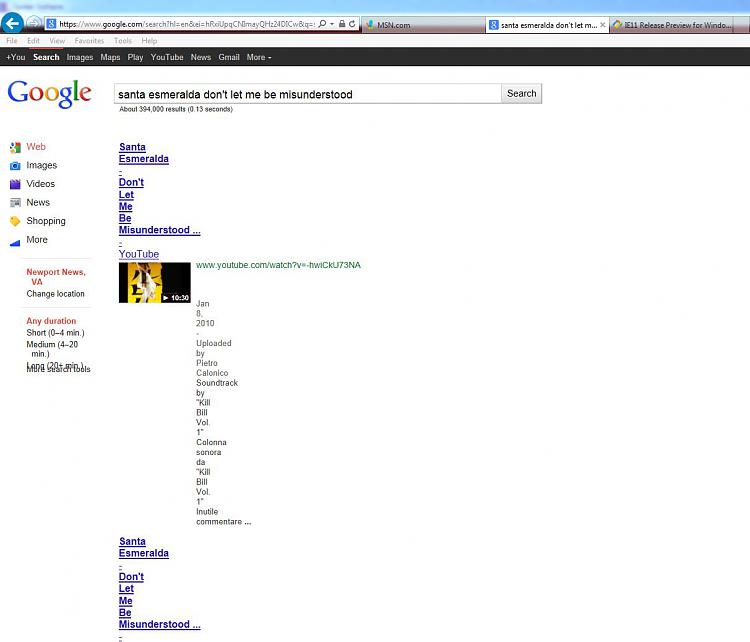The width and height of the screenshot is (750, 642).
Task: Expand the More dropdown in Google bar
Action: tap(259, 57)
